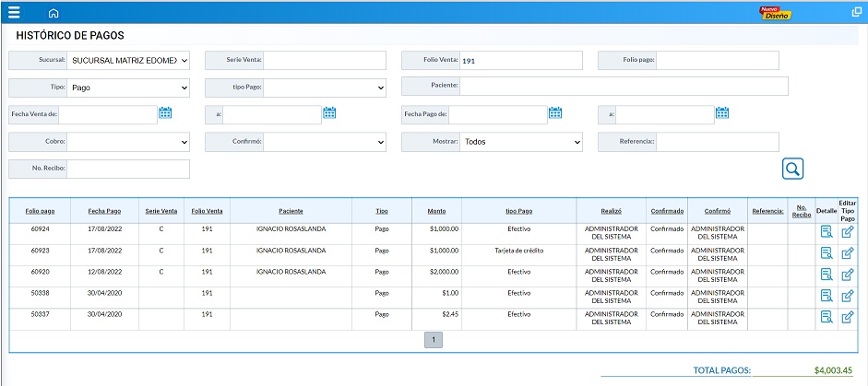Sort by Realizó column header
Viewport: 868px width, 386px height.
612,211
